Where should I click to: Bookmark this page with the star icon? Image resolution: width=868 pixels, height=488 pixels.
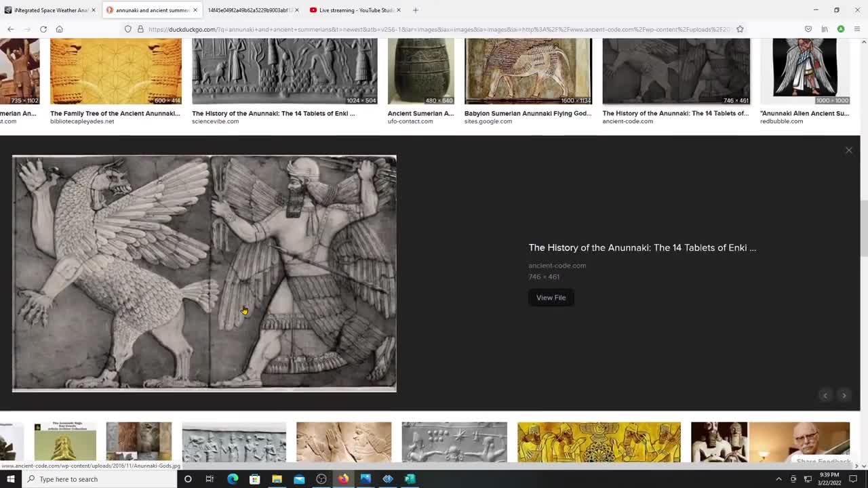[x=740, y=29]
